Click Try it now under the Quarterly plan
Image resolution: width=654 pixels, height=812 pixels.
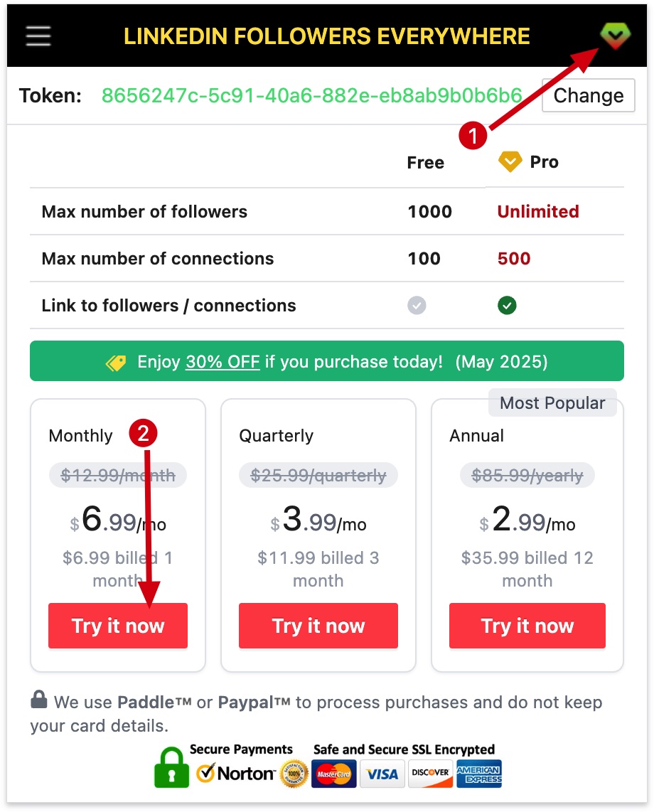tap(318, 626)
